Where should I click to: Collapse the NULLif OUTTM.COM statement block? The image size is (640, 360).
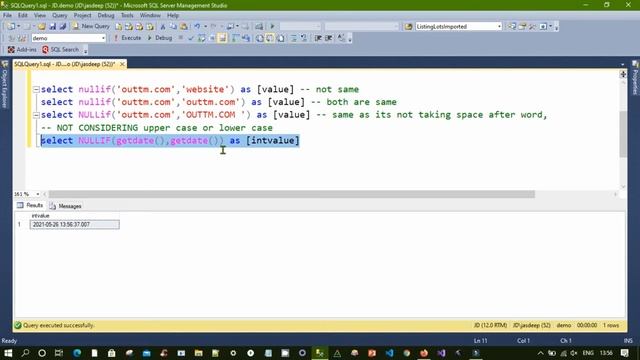[36, 115]
